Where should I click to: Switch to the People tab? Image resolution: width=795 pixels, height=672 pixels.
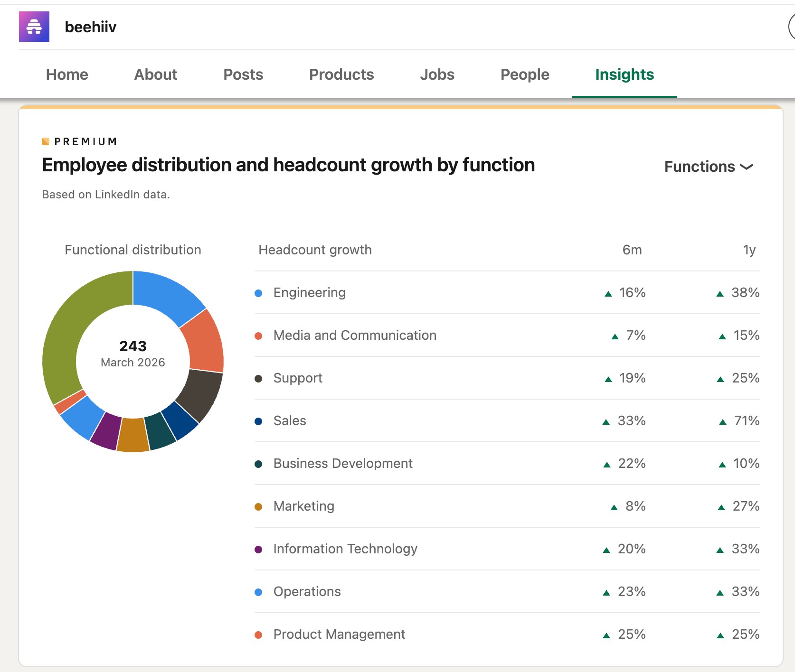point(524,75)
